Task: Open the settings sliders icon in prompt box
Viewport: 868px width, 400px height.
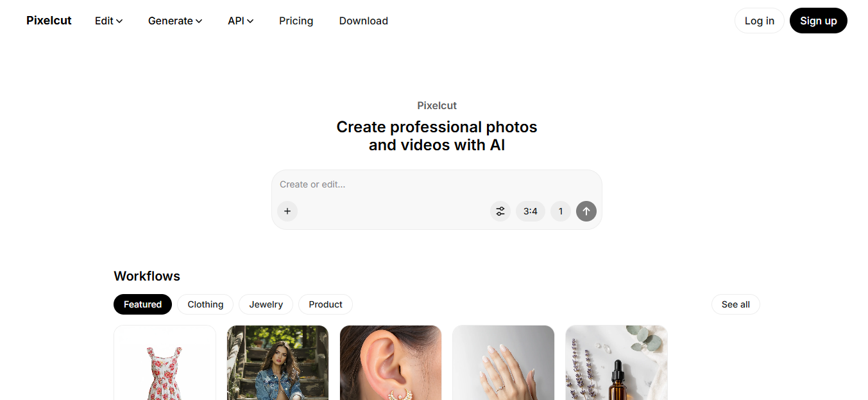Action: click(x=500, y=211)
